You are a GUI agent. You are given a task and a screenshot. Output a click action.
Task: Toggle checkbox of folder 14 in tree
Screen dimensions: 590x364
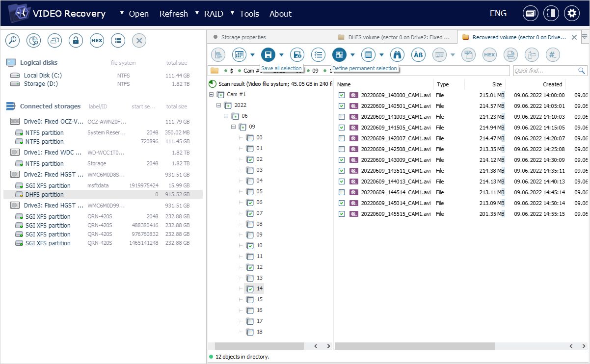click(250, 289)
